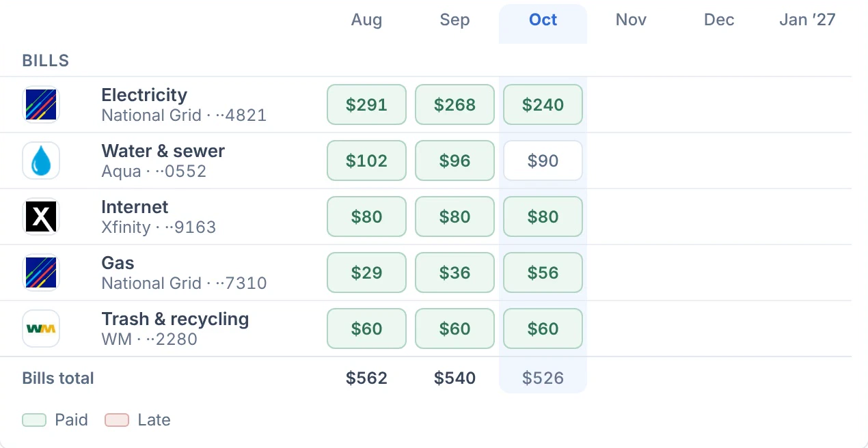This screenshot has height=448, width=868.
Task: Switch to the Nov month header
Action: pos(631,20)
